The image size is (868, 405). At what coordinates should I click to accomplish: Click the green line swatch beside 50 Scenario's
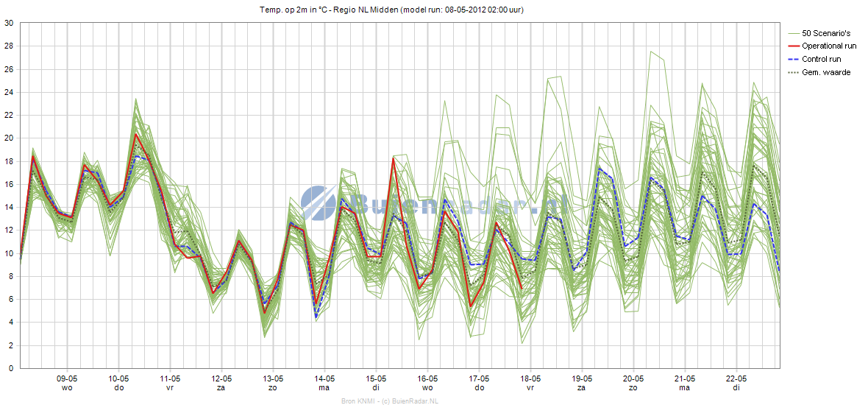[x=793, y=34]
